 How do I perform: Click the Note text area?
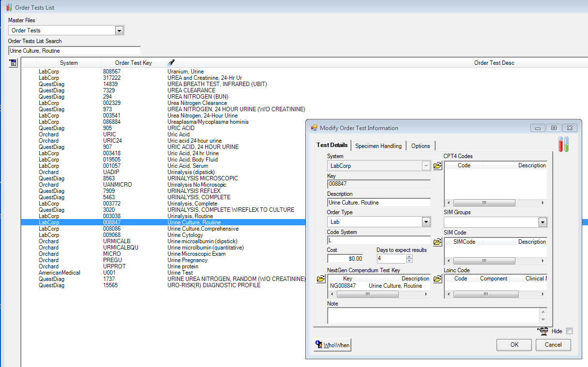click(434, 316)
